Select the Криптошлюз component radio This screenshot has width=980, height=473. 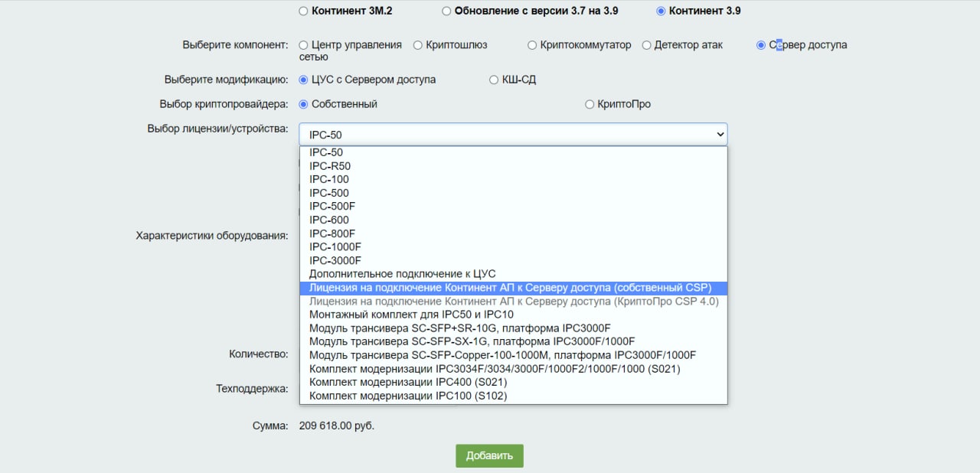418,45
